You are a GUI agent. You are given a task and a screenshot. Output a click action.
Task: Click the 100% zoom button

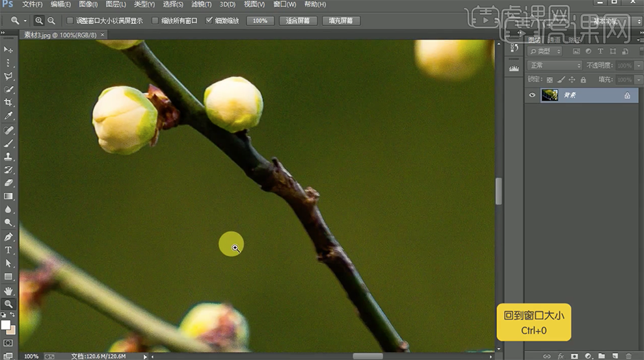[260, 21]
